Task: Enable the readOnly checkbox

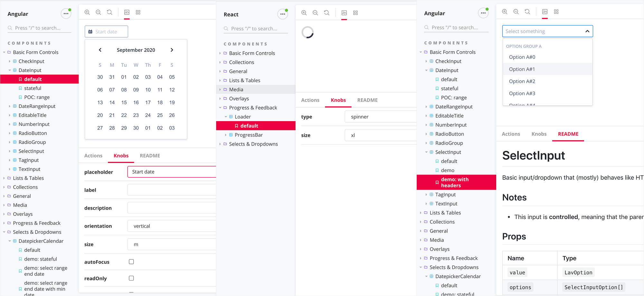Action: tap(131, 278)
